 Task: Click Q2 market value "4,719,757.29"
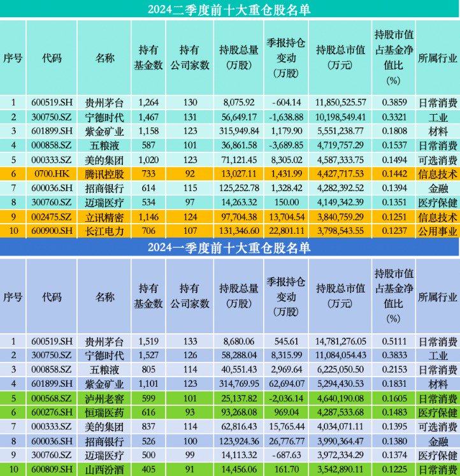point(340,145)
